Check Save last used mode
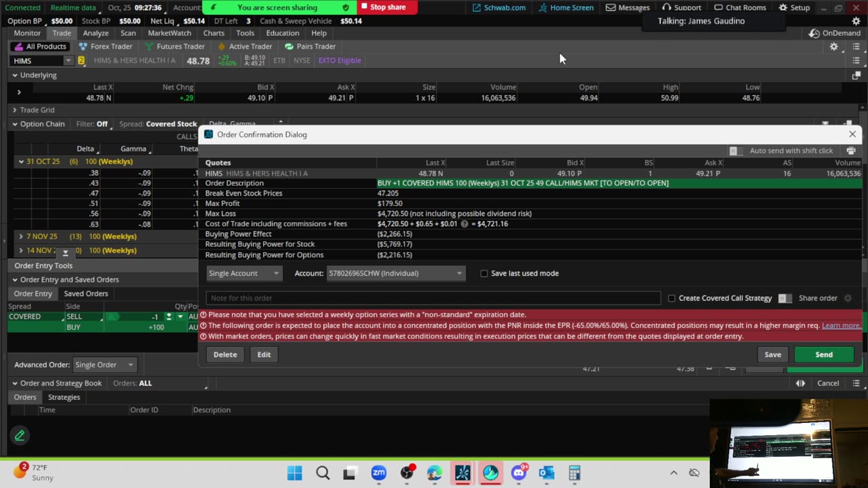Screen dimensions: 868x488 [484, 274]
